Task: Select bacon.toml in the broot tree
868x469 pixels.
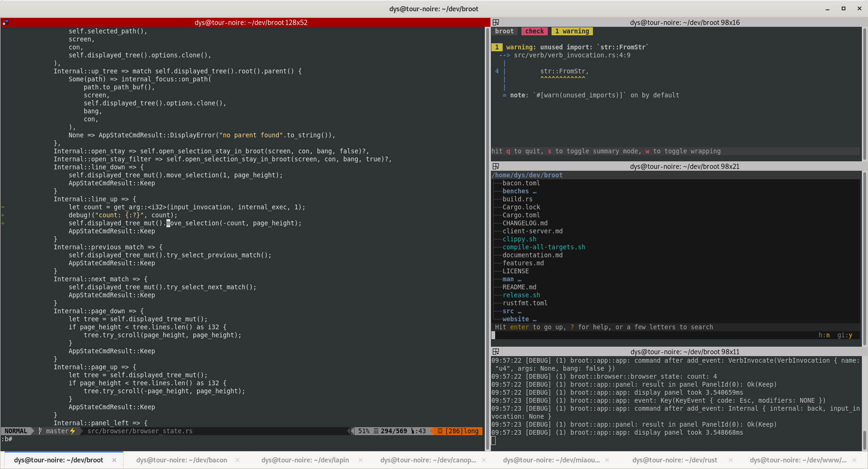Action: click(x=521, y=183)
